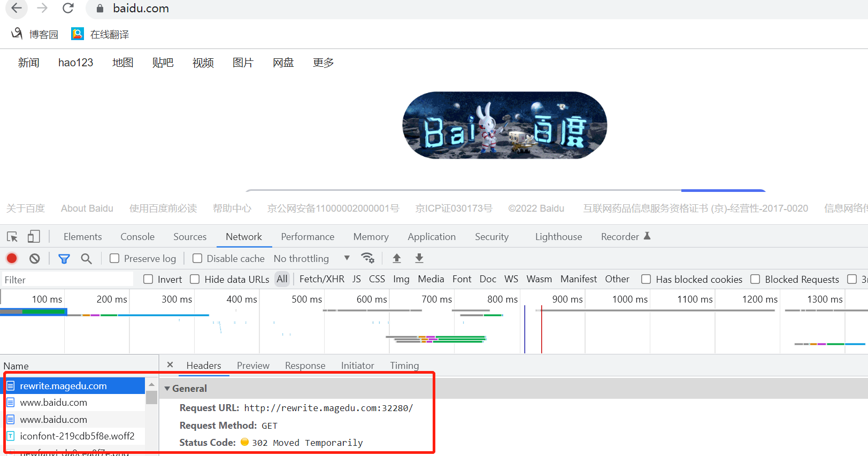
Task: Activate the inspect element picker
Action: (x=12, y=237)
